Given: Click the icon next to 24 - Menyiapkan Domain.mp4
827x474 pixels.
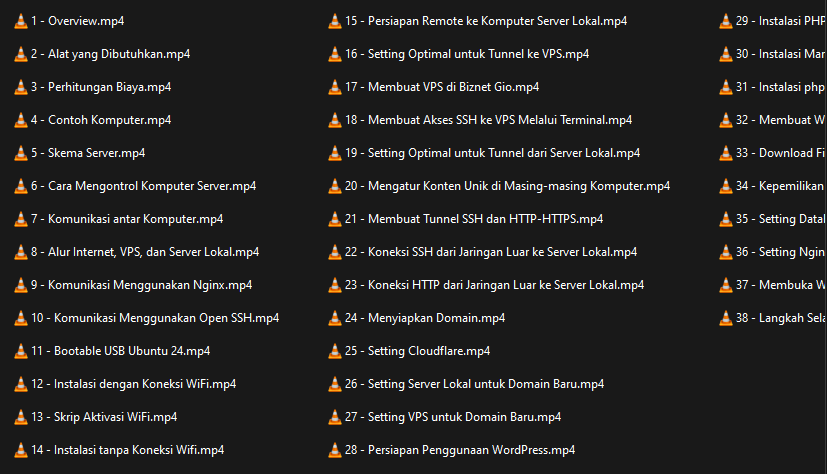Looking at the screenshot, I should click(335, 318).
